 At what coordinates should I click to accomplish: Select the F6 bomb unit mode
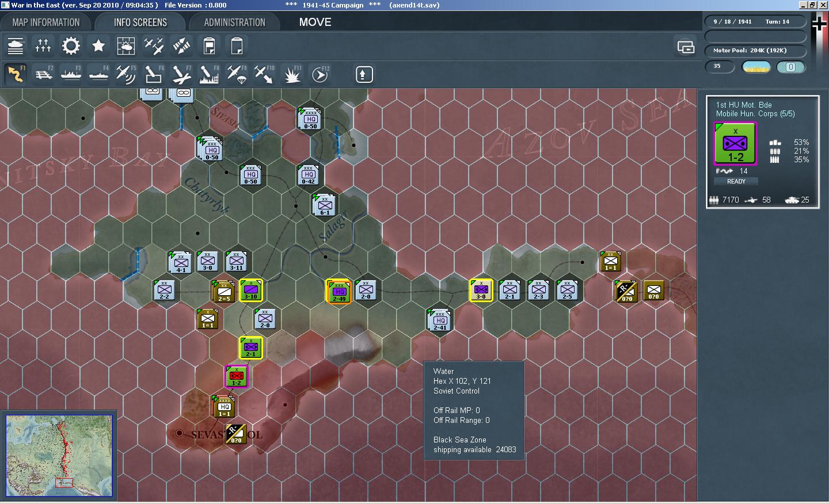(x=154, y=74)
